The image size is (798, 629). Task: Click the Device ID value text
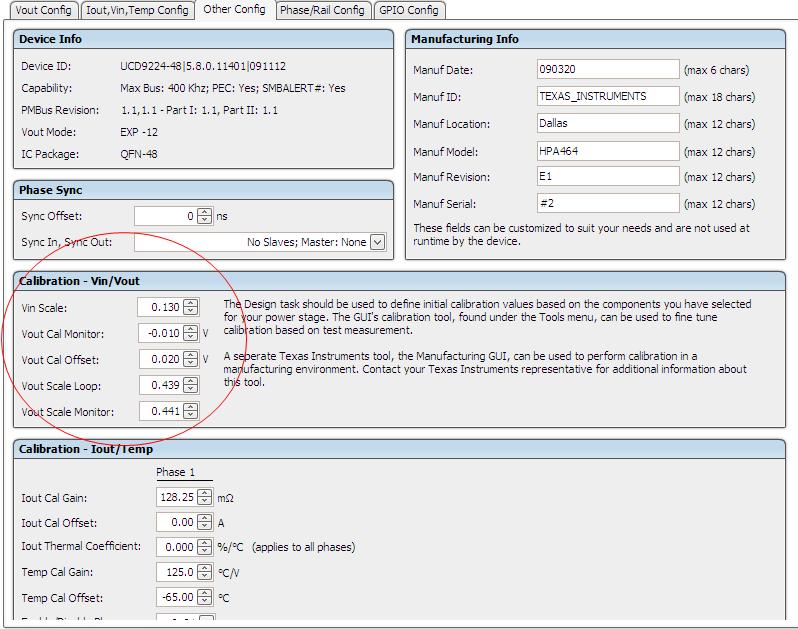point(203,66)
